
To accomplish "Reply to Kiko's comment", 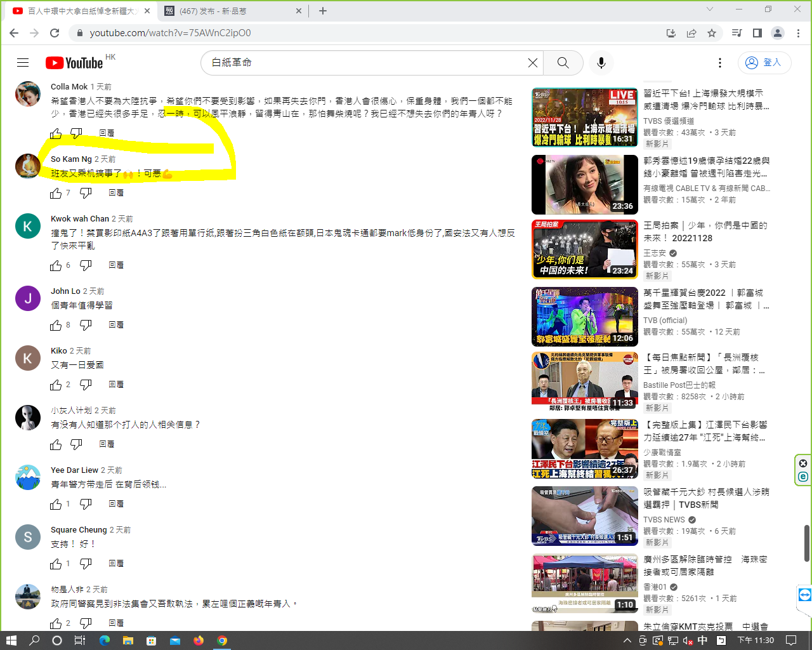I will [116, 385].
